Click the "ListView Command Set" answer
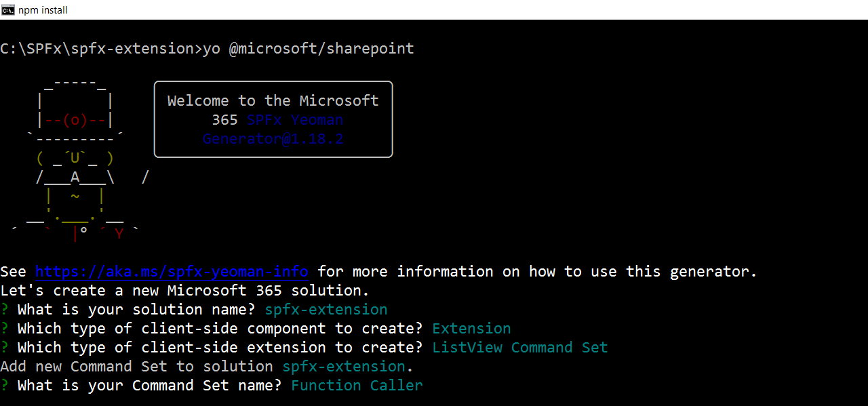Viewport: 868px width, 406px height. coord(520,348)
